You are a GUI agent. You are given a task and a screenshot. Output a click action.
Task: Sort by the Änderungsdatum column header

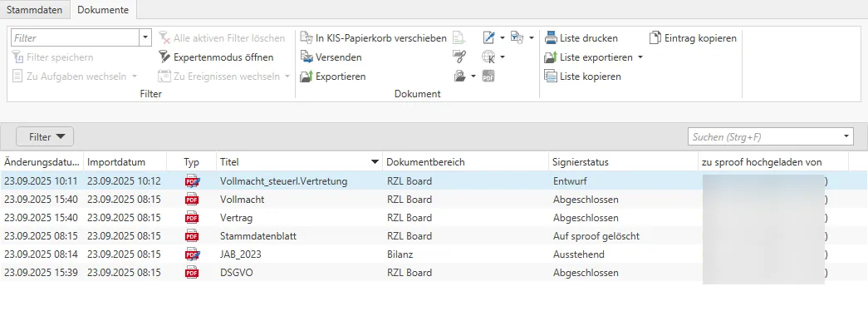42,162
